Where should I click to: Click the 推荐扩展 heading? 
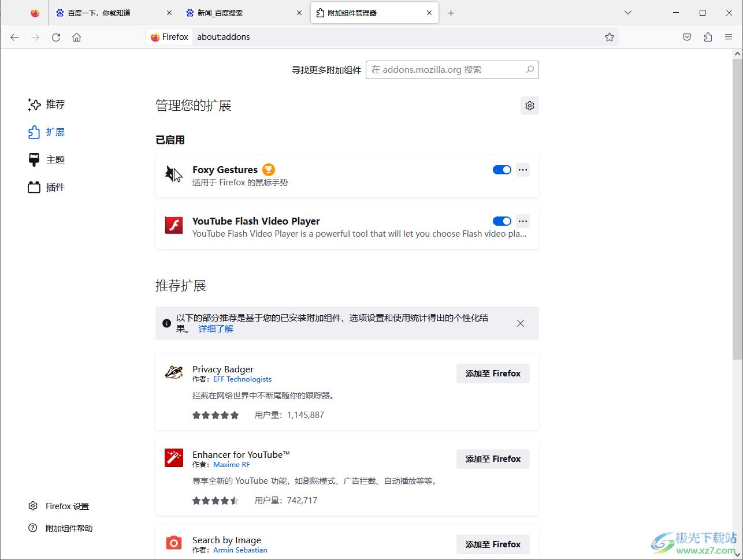point(181,286)
